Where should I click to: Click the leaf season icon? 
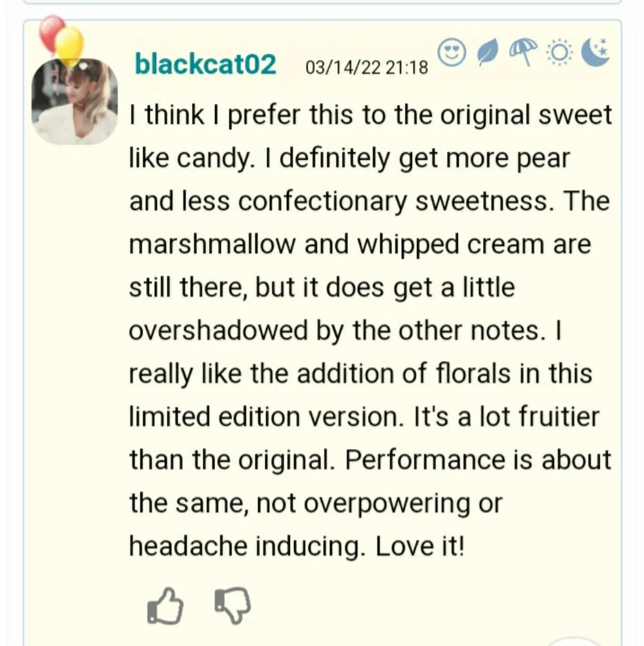(488, 54)
